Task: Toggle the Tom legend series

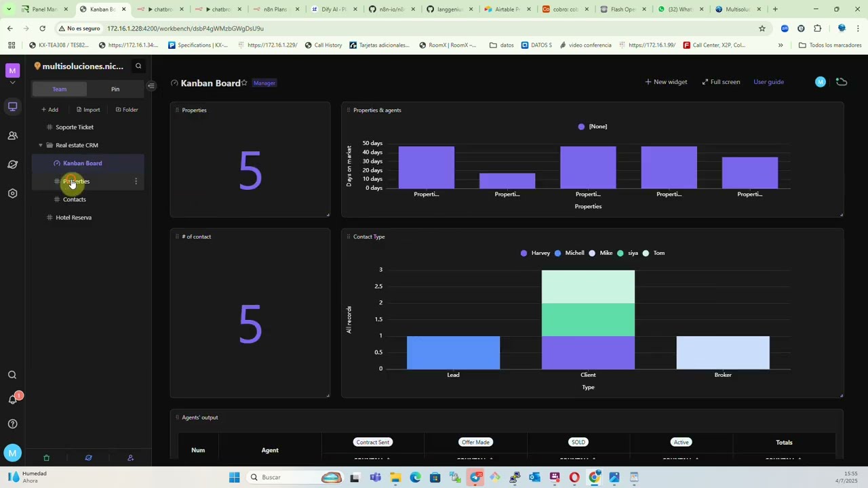Action: (654, 253)
